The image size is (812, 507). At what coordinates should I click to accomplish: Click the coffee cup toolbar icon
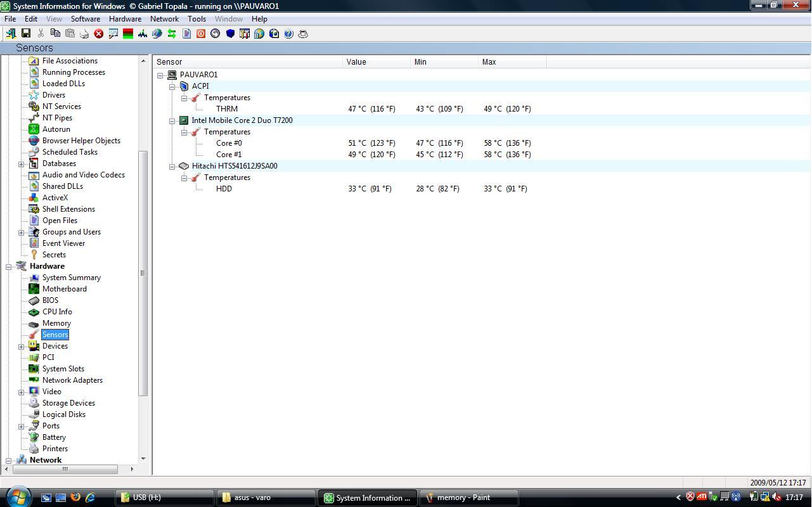[x=303, y=34]
